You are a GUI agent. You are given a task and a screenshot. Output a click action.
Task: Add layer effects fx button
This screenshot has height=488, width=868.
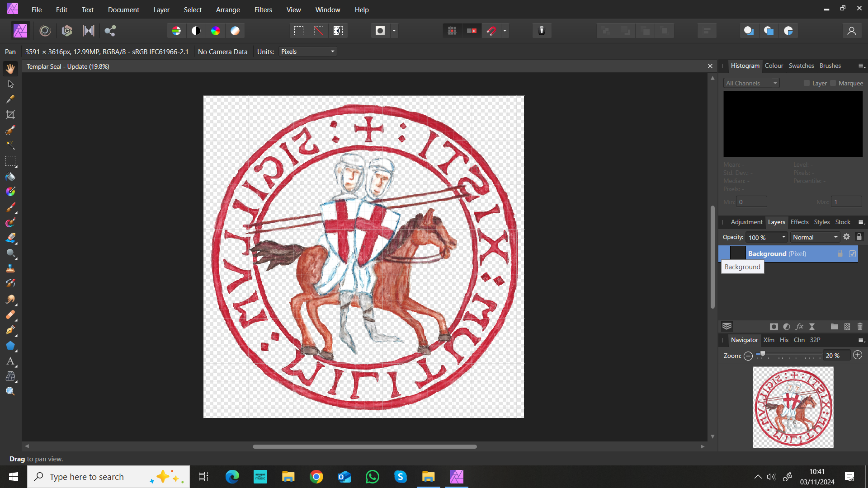tap(799, 327)
